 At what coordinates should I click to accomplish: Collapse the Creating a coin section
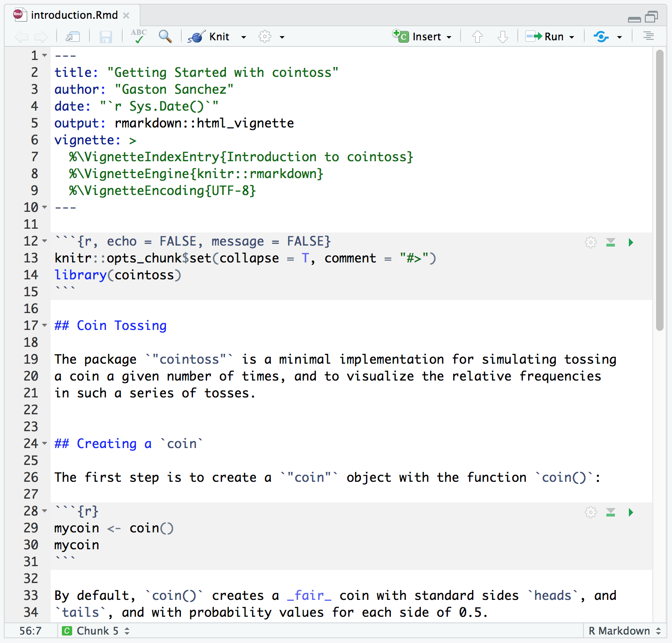45,443
